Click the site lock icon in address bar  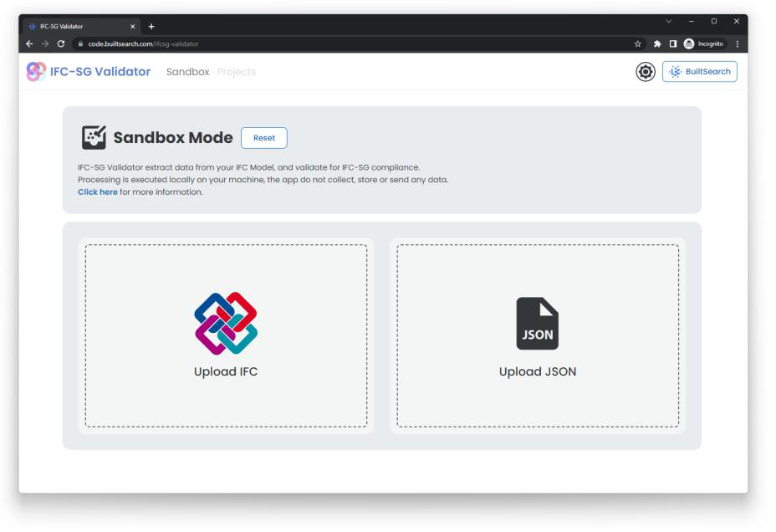pos(80,44)
